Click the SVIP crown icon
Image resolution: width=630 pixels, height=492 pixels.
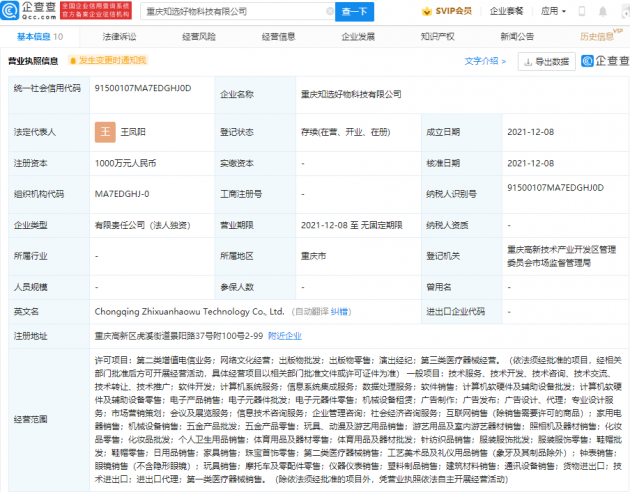(426, 11)
